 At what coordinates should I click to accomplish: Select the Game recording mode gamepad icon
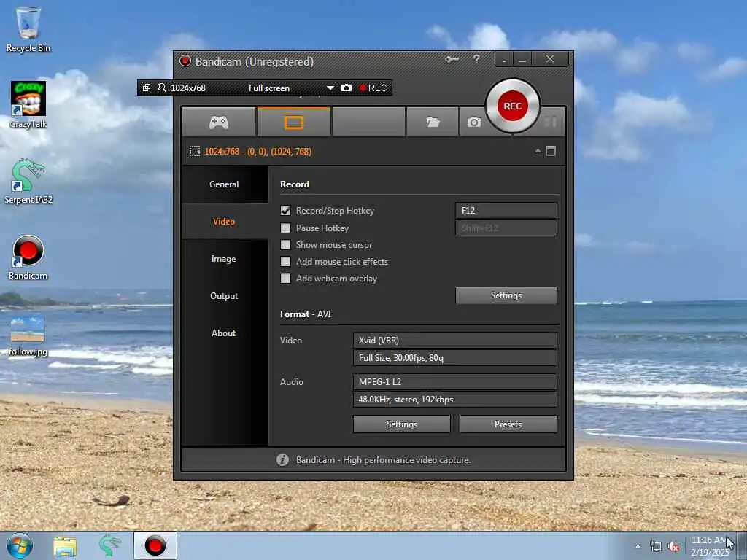pos(219,122)
